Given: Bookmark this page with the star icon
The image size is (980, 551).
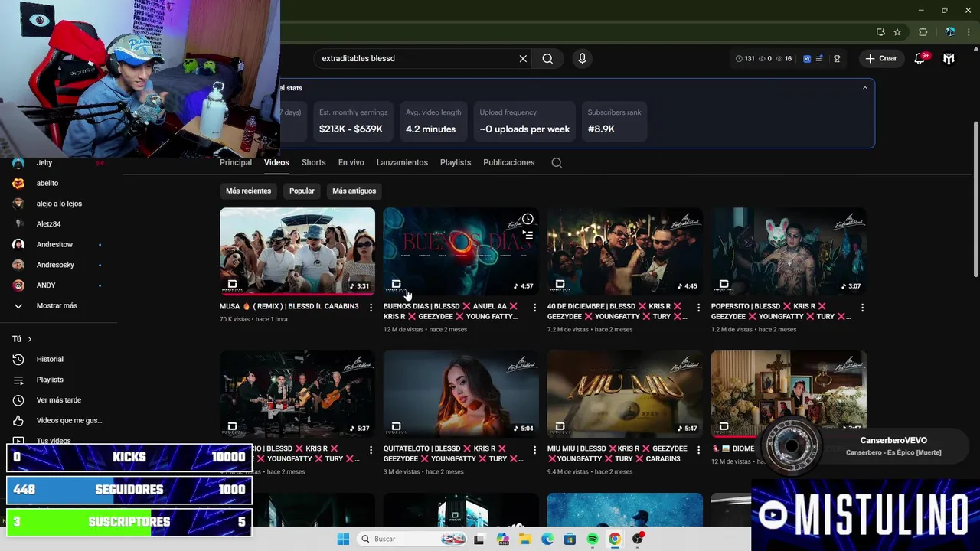Looking at the screenshot, I should point(897,32).
